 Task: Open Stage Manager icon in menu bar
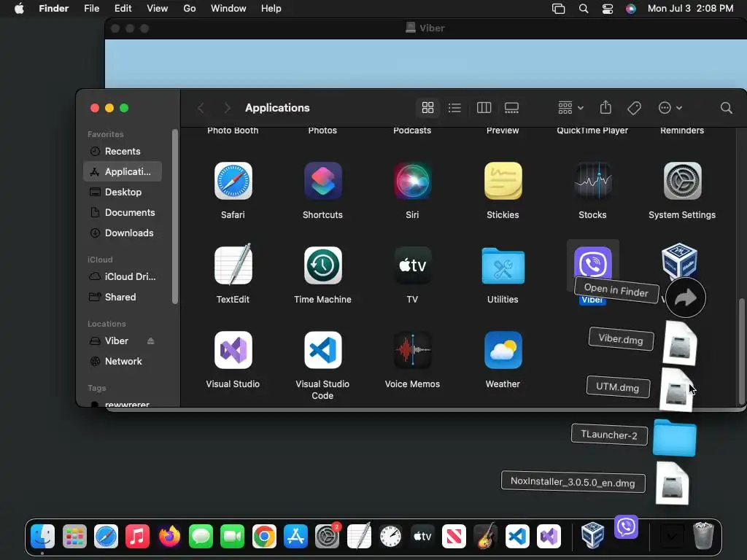558,9
